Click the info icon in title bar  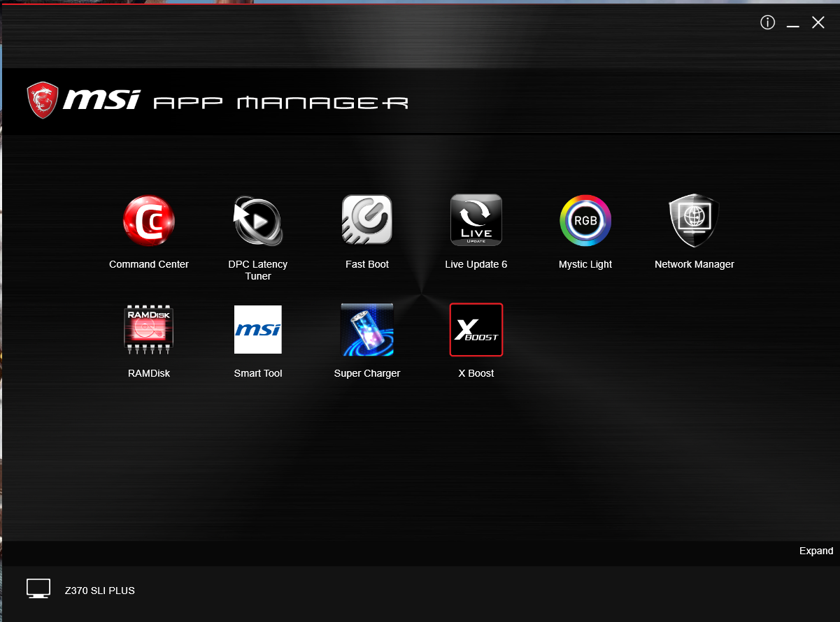point(767,23)
